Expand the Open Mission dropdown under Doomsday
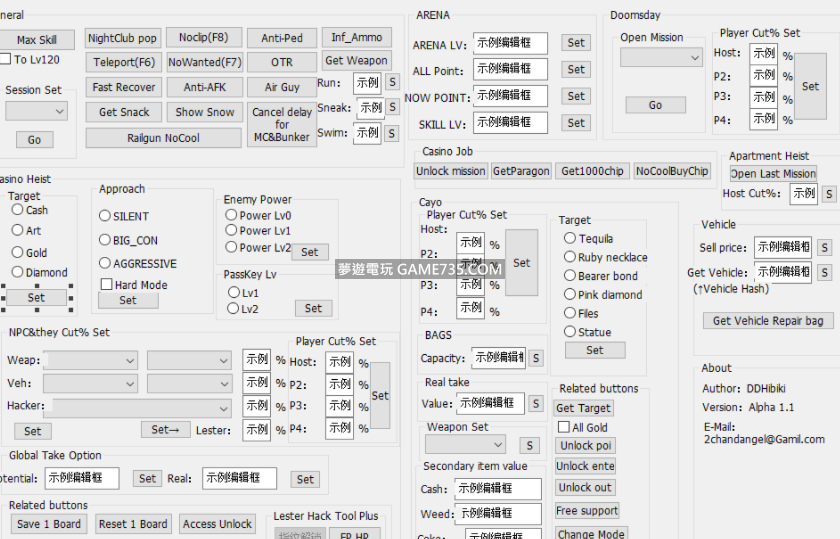Image resolution: width=840 pixels, height=539 pixels. coord(662,58)
